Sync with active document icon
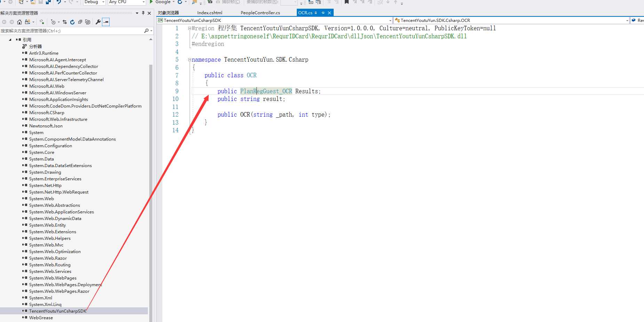This screenshot has height=322, width=644. 42,22
